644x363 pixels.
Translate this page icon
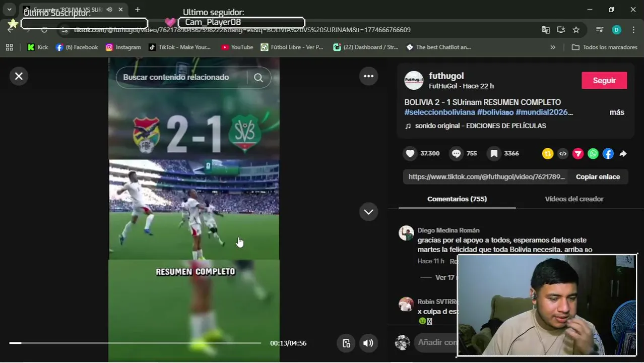546,30
